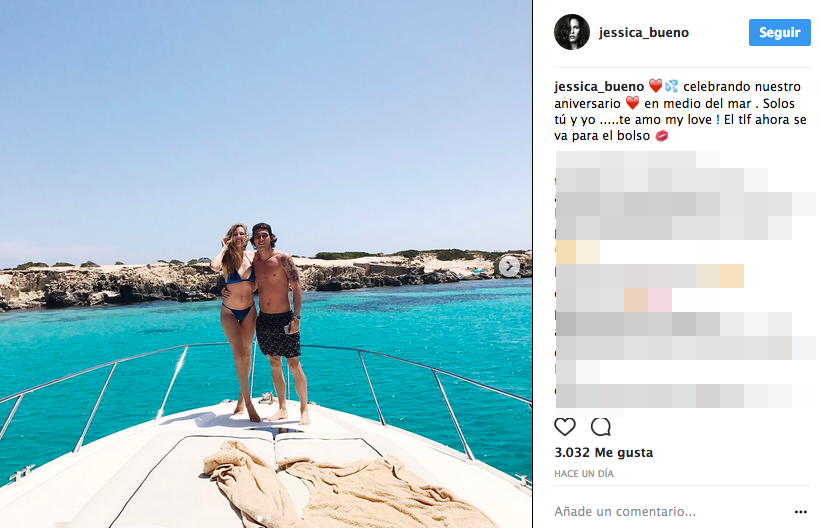This screenshot has height=528, width=821.
Task: Click the couple standing on the boat
Action: [x=262, y=322]
